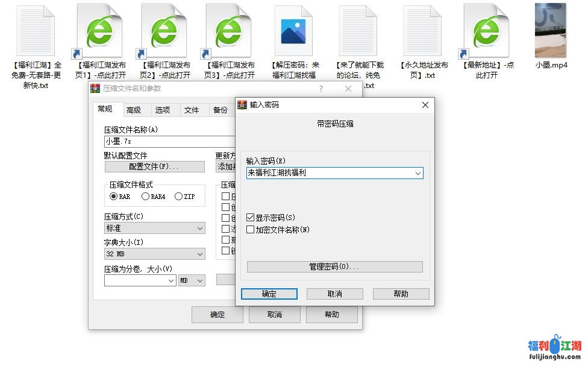Confirm the password with the 确定 button
This screenshot has height=366, width=588.
pos(269,294)
